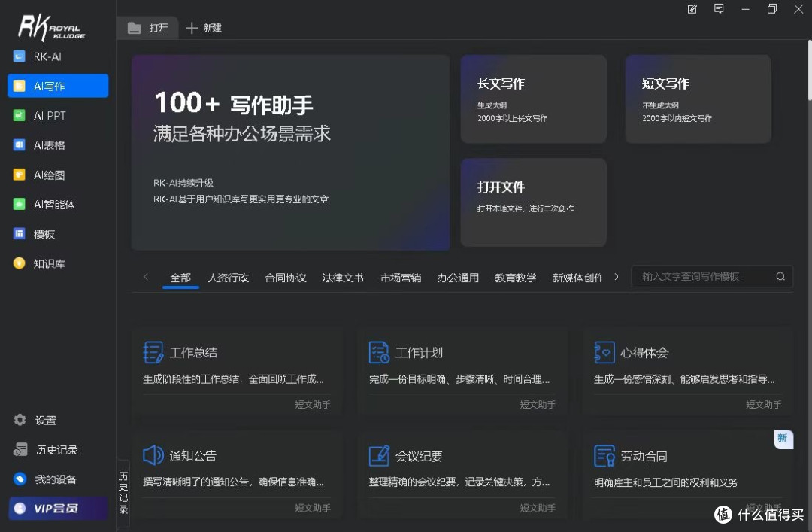Select the 合同协议 category tab
The width and height of the screenshot is (812, 532).
286,278
